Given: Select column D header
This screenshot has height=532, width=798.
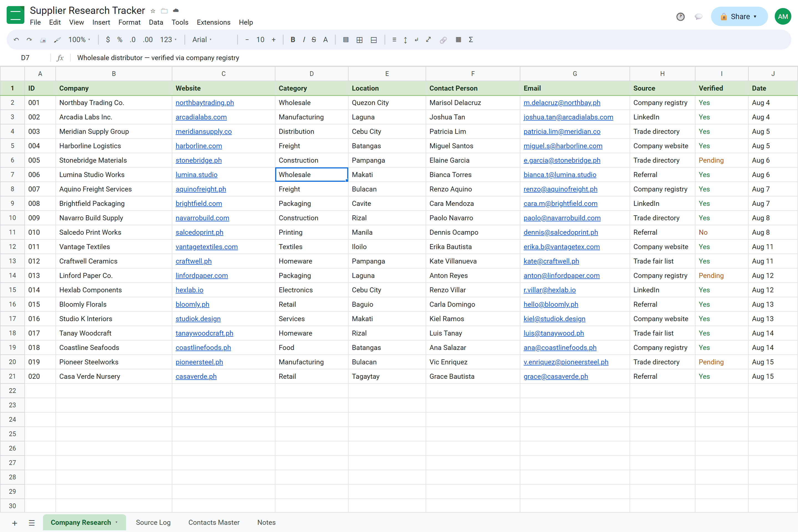Looking at the screenshot, I should coord(311,74).
